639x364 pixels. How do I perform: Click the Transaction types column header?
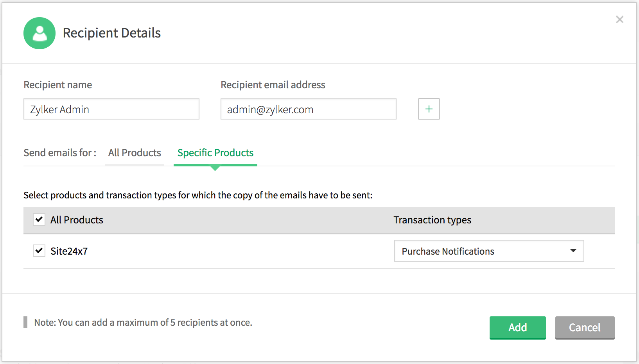pyautogui.click(x=432, y=220)
